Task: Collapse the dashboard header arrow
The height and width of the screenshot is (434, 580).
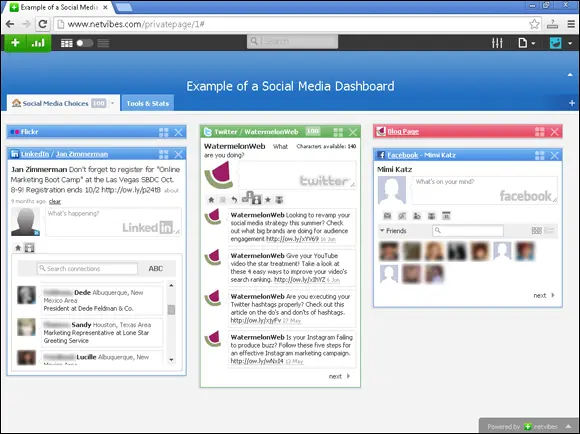Action: click(570, 75)
